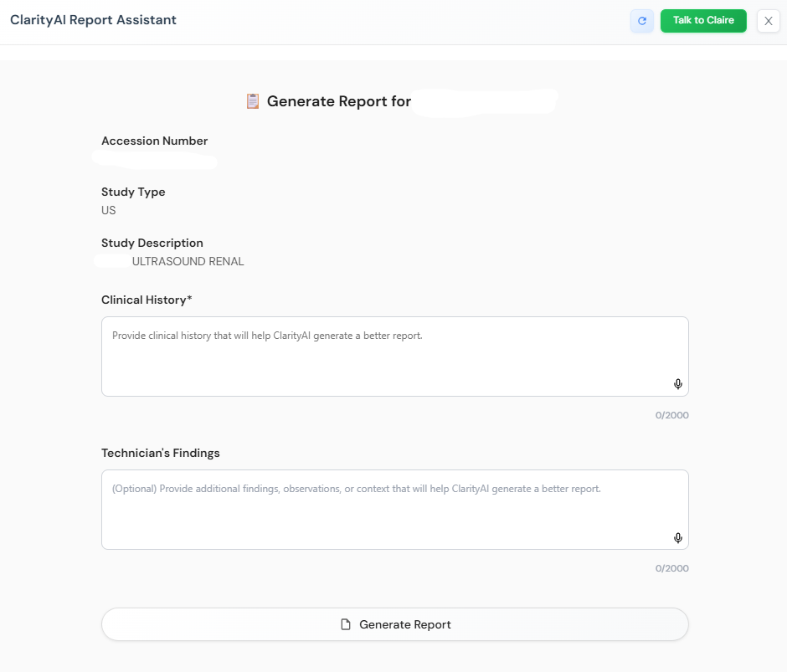Click the Study Description label

[152, 243]
